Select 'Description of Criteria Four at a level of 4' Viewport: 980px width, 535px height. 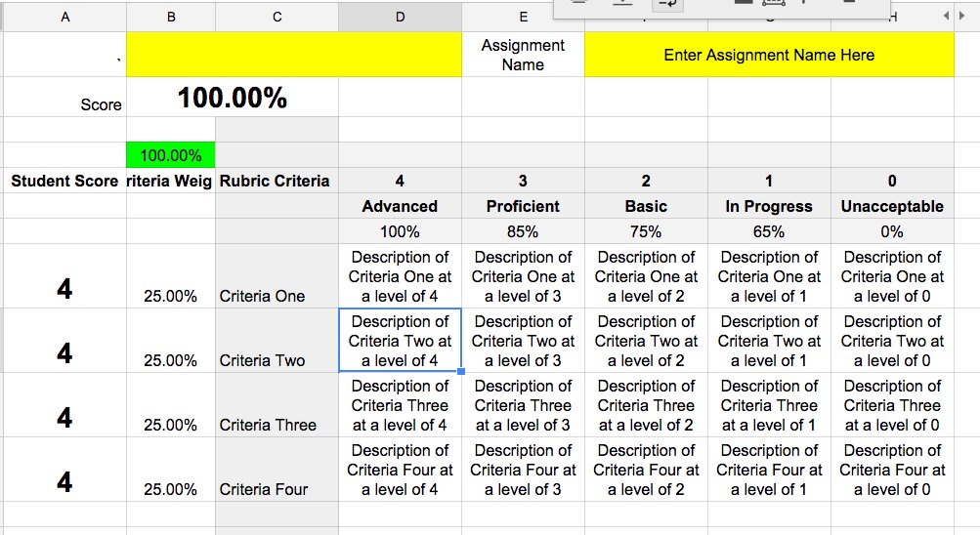(x=400, y=469)
